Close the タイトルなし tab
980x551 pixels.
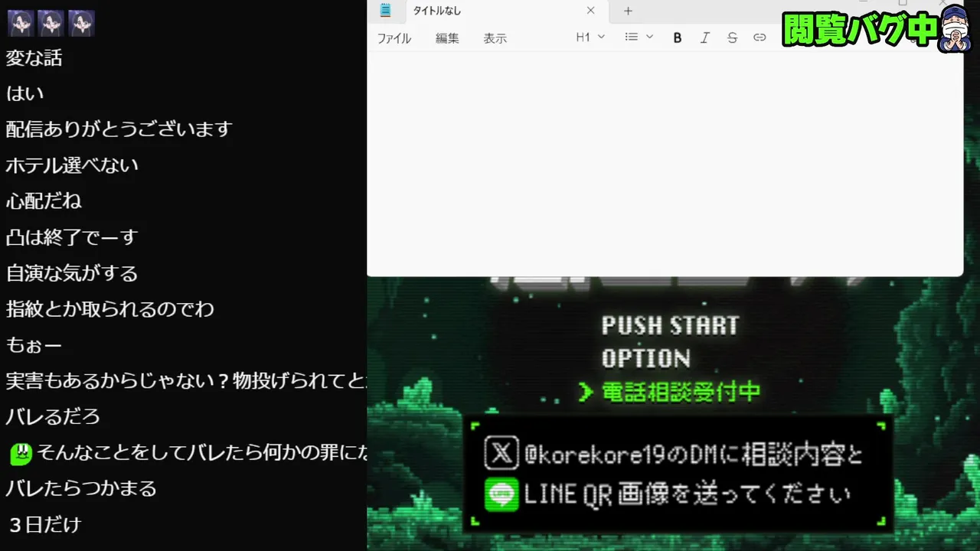[590, 11]
